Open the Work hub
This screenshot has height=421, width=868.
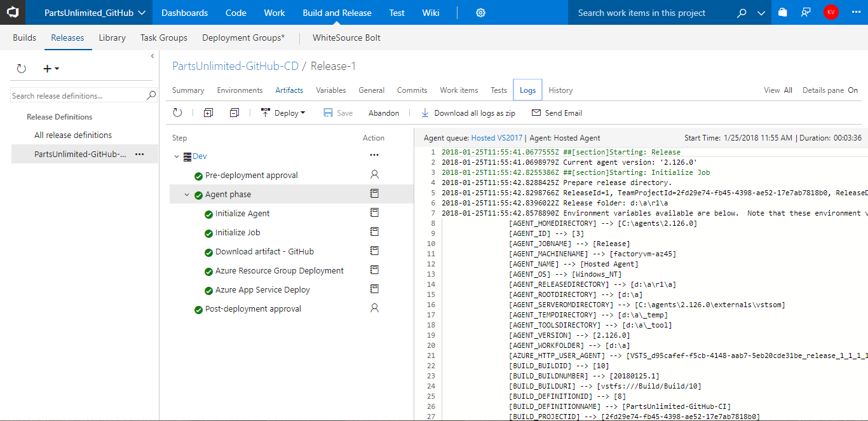(x=275, y=13)
